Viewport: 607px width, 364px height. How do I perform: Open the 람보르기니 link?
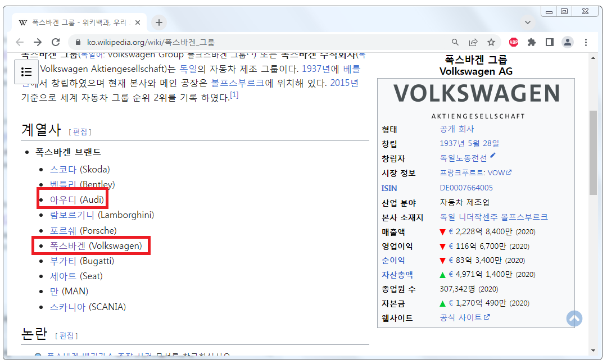tap(72, 215)
